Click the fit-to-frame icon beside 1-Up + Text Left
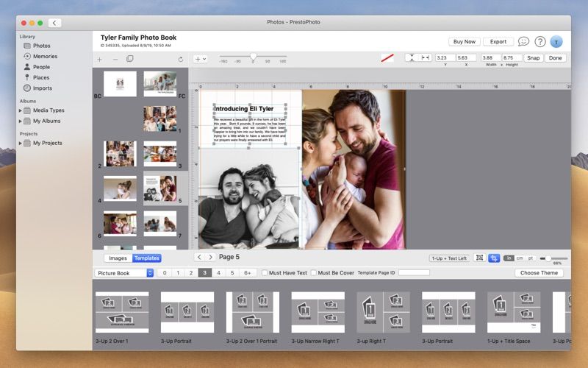Viewport: 588px width, 368px height. coord(479,258)
